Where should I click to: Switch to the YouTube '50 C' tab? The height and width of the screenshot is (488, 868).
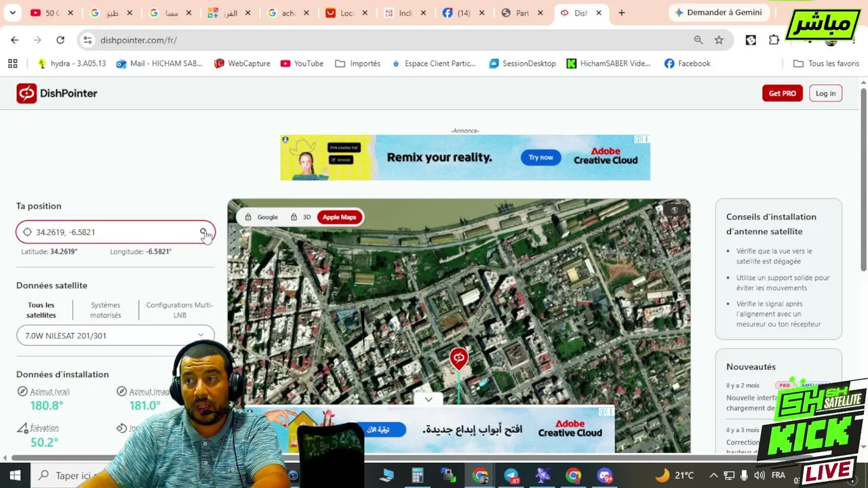(x=52, y=13)
